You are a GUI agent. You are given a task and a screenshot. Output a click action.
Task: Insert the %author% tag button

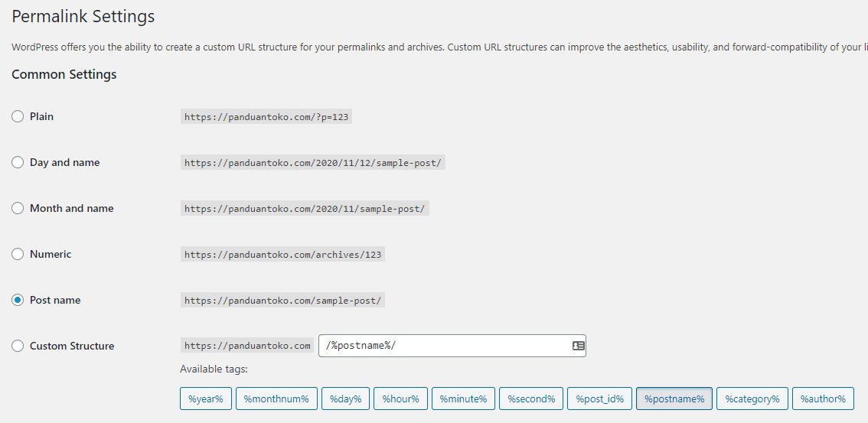823,399
